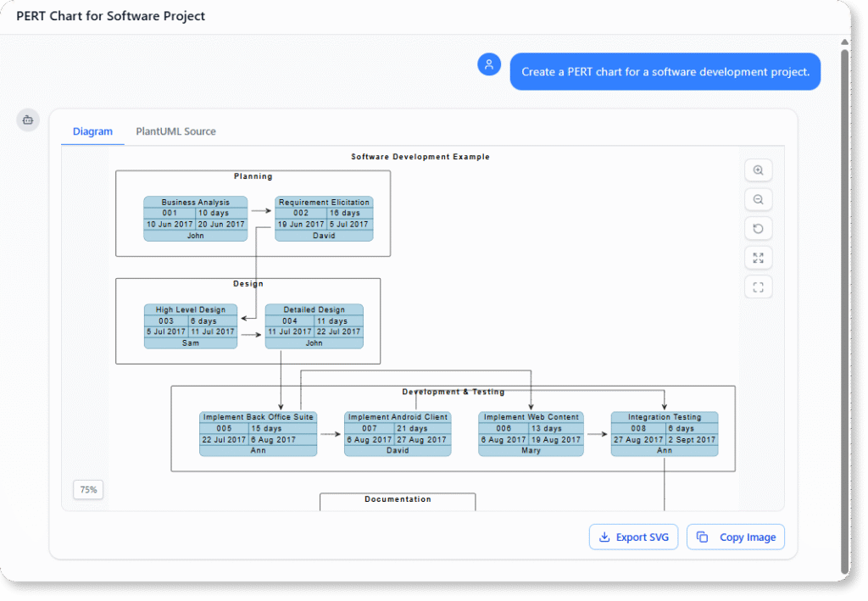Click the zoom in magnifier icon
The width and height of the screenshot is (868, 601).
point(758,170)
